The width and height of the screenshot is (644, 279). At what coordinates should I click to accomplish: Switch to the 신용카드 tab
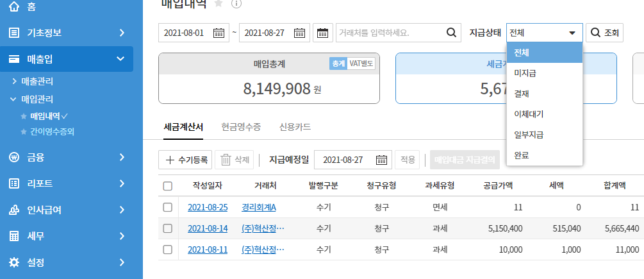coord(295,127)
